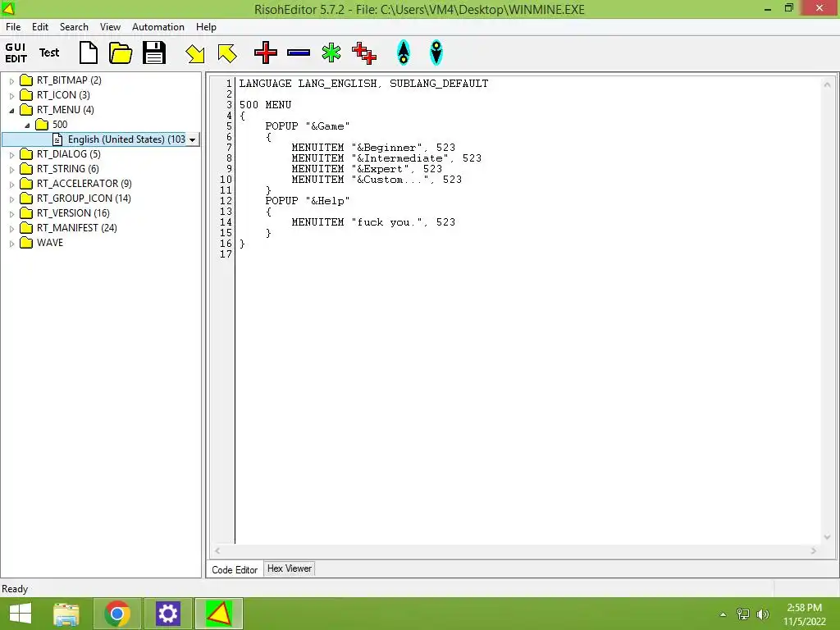The height and width of the screenshot is (630, 840).
Task: Click the vertical scrollbar up arrow in editor
Action: [827, 84]
